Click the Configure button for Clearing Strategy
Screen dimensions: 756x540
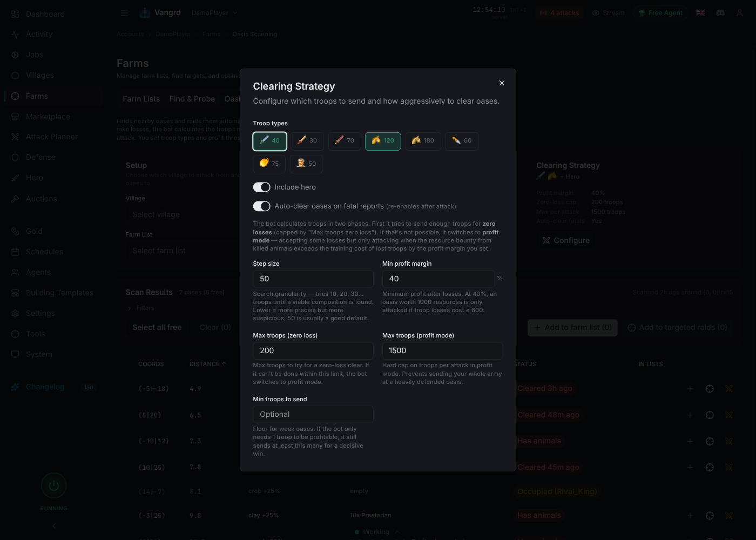(x=566, y=240)
